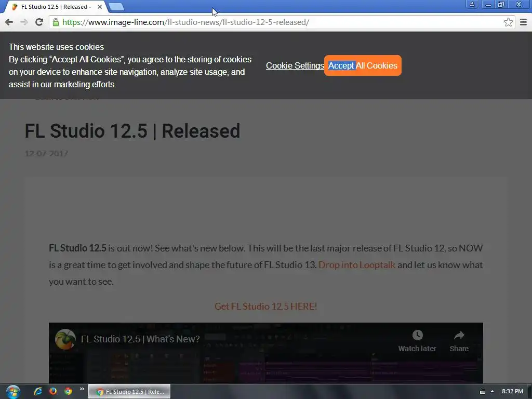Close the FL Studio 12.5 tab
Viewport: 532px width, 399px height.
coord(100,7)
